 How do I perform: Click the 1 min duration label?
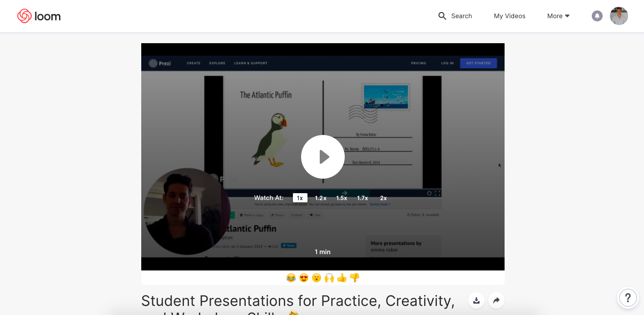click(x=322, y=252)
